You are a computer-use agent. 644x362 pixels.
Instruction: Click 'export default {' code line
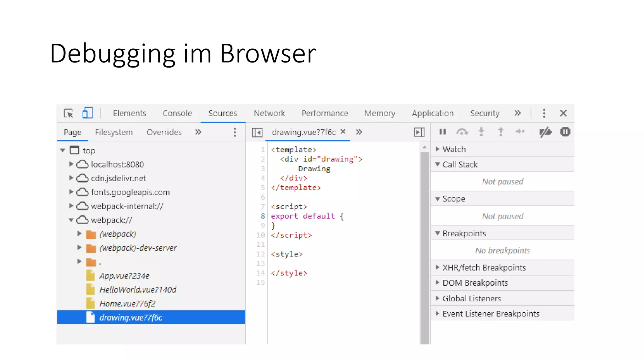click(x=308, y=216)
